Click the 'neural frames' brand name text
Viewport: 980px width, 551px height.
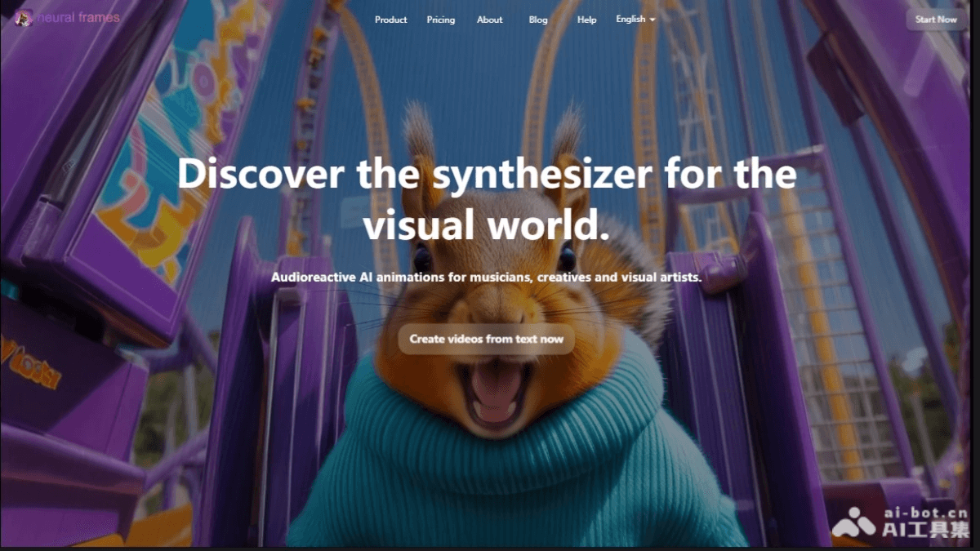77,17
